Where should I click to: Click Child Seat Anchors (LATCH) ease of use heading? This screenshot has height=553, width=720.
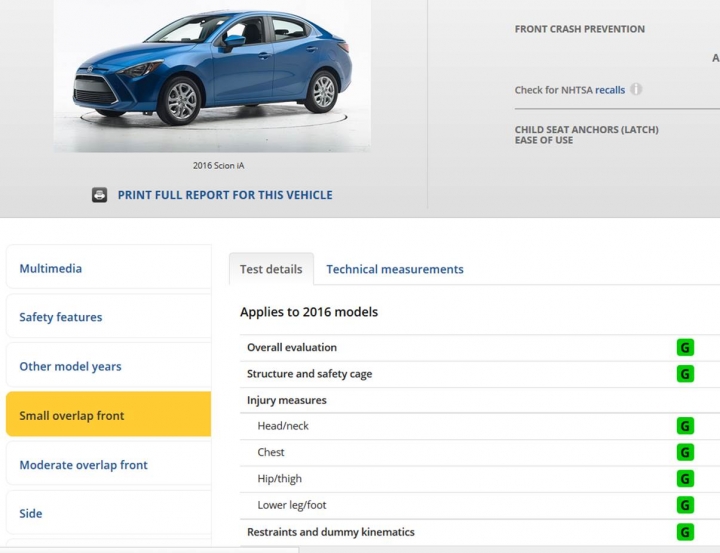pos(586,135)
